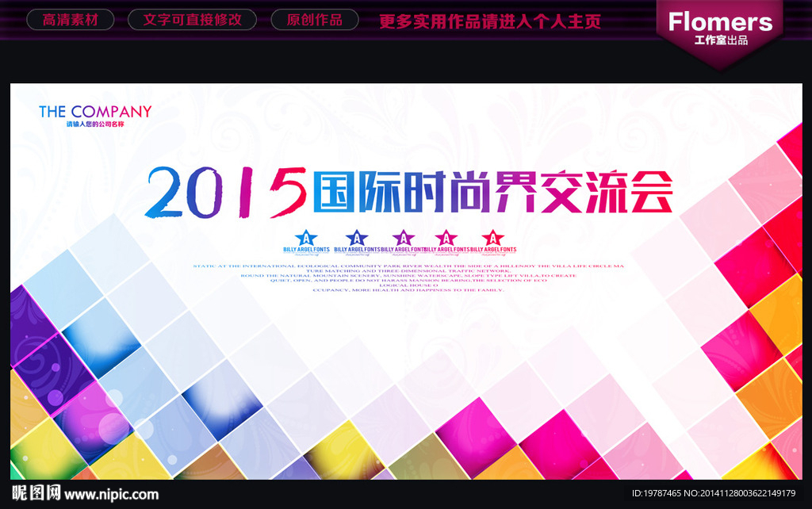Viewport: 812px width, 509px height.
Task: Click BILLY ARGEL FONTS under the red star
Action: tap(493, 250)
